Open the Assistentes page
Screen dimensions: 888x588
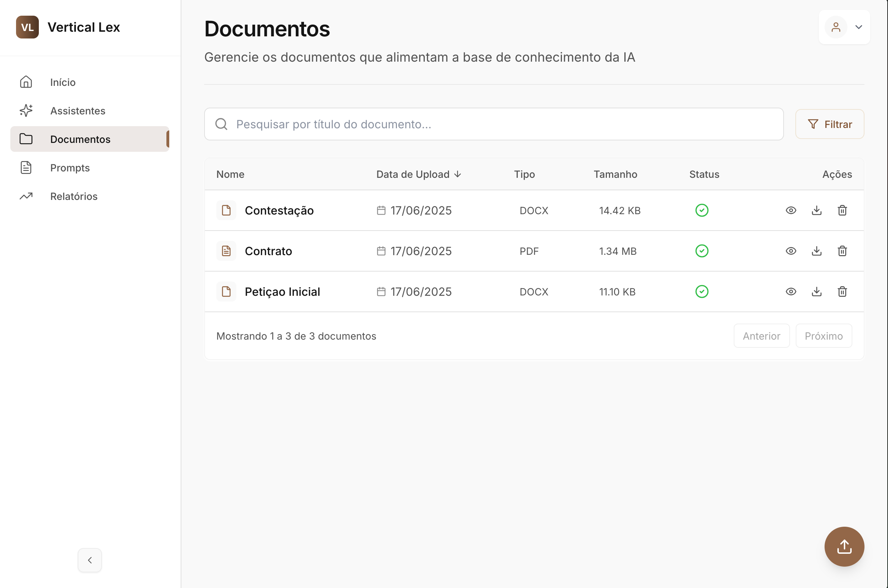pos(90,110)
